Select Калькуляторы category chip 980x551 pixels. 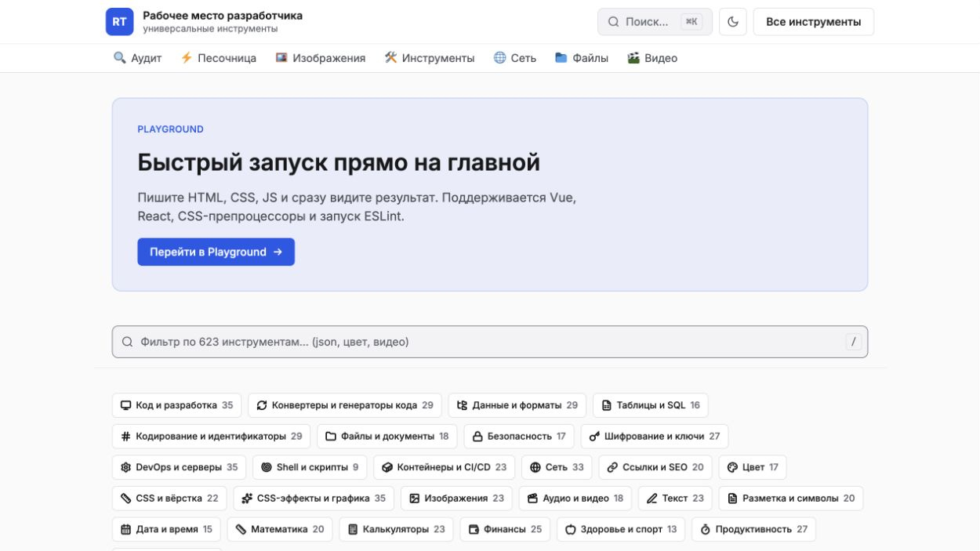tap(396, 529)
